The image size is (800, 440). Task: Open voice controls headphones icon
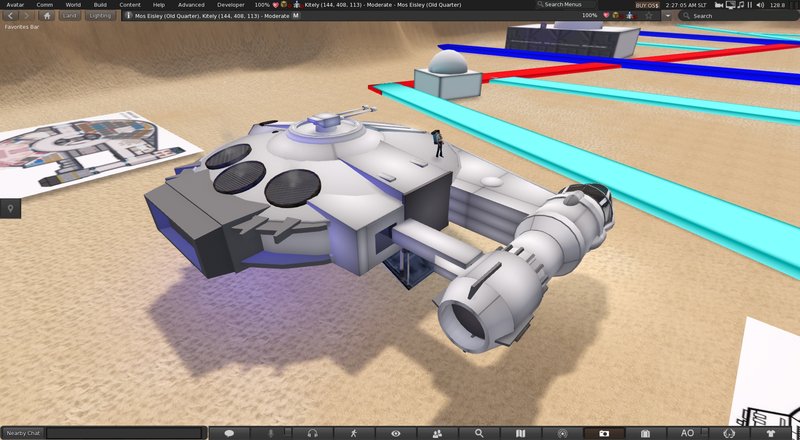(313, 433)
